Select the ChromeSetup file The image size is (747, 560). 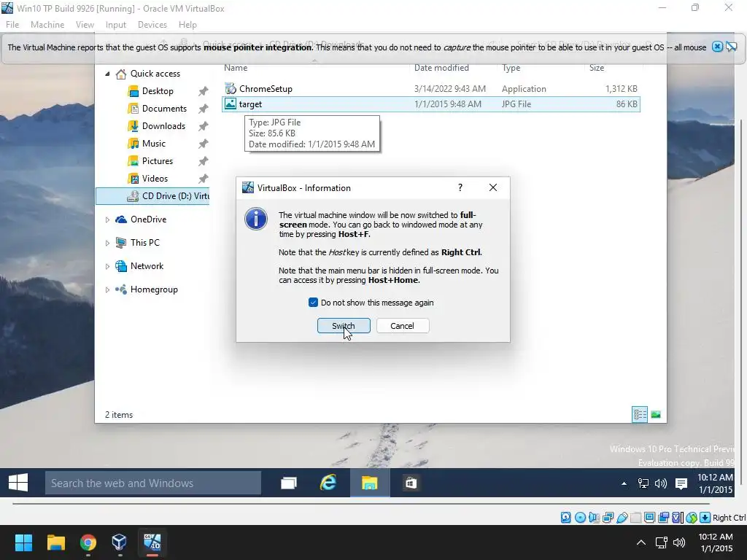click(x=430, y=88)
